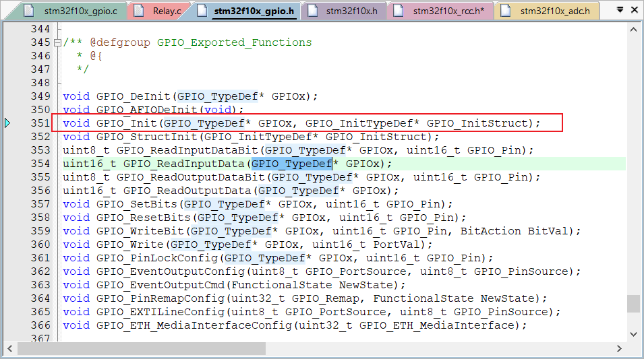
Task: Click GPIO_ReadOutputData on line 356
Action: pos(187,191)
